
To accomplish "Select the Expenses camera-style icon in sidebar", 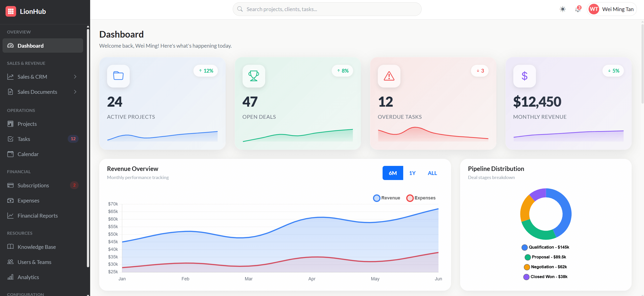I will point(11,200).
